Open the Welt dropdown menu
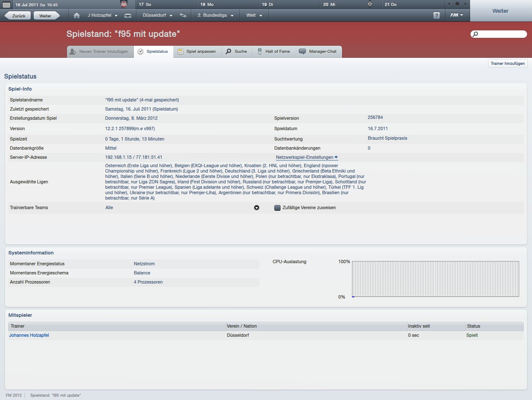 (254, 15)
